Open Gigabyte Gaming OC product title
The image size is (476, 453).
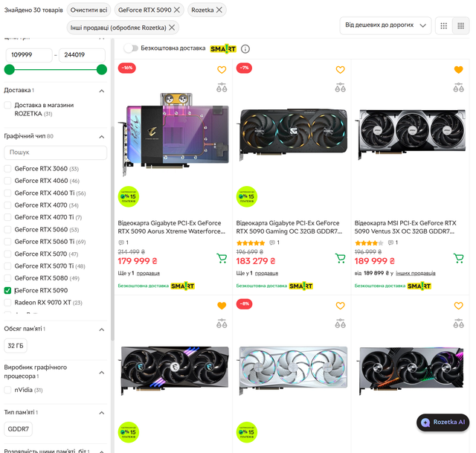point(289,227)
